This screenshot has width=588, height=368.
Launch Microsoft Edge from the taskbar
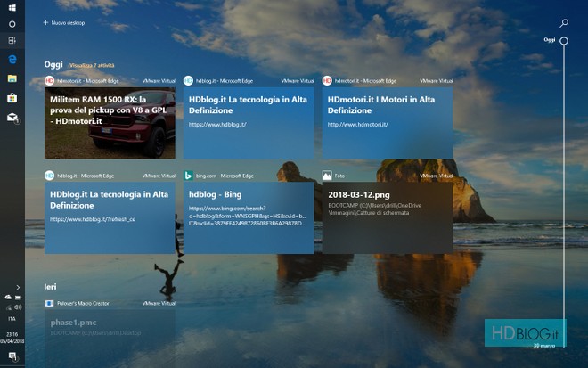click(12, 59)
